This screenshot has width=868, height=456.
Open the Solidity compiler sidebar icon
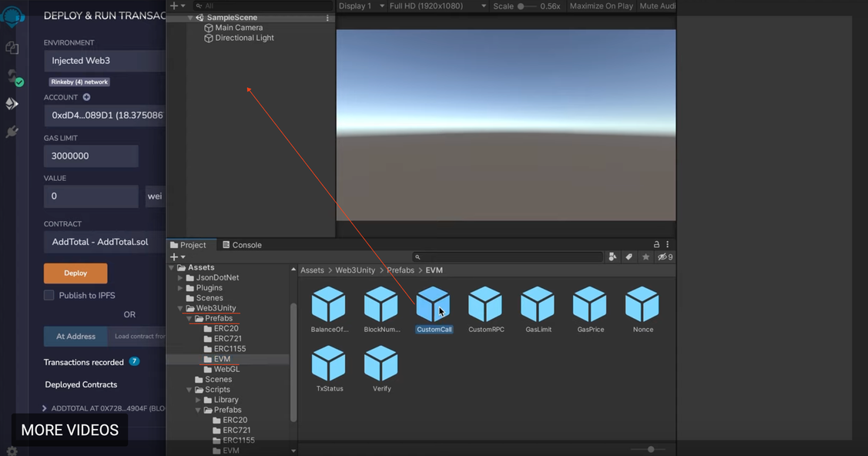point(13,77)
